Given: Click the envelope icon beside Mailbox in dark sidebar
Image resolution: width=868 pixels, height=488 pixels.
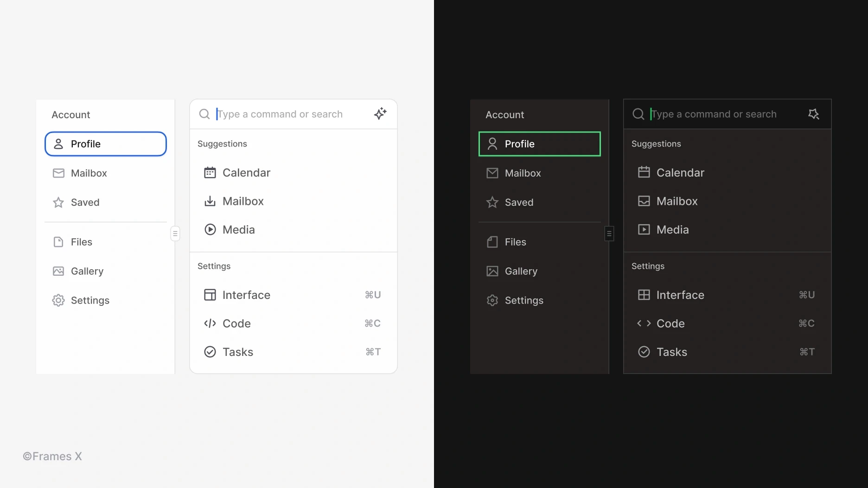Looking at the screenshot, I should click(492, 173).
